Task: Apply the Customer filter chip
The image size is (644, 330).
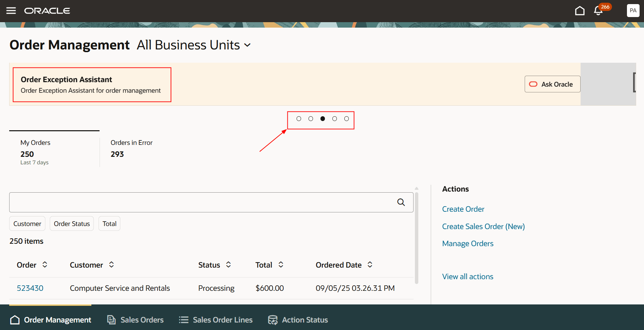Action: coord(27,223)
